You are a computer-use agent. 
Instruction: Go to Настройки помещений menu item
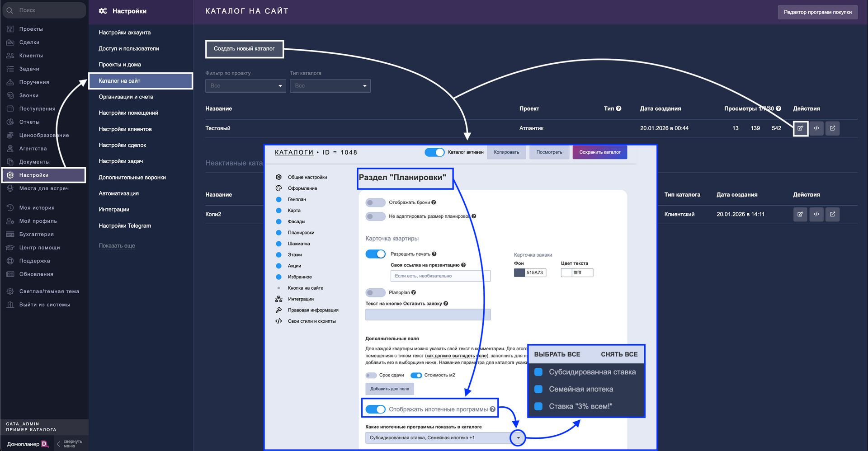[128, 113]
